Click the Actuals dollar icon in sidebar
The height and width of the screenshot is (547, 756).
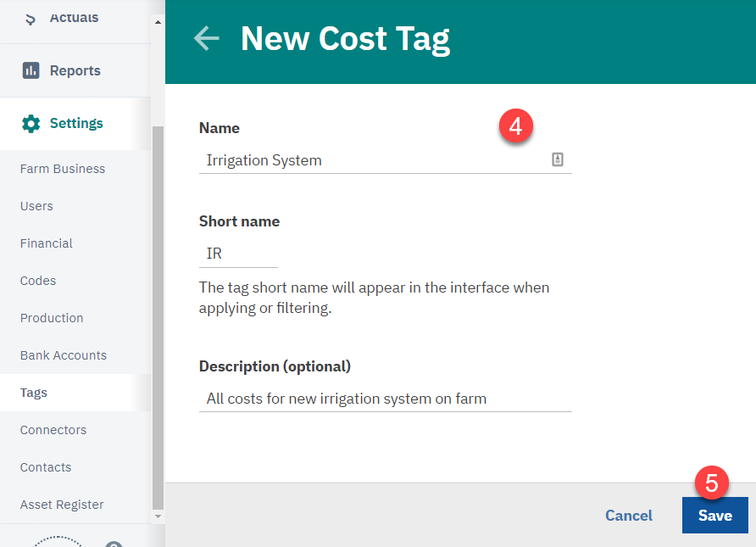(31, 19)
